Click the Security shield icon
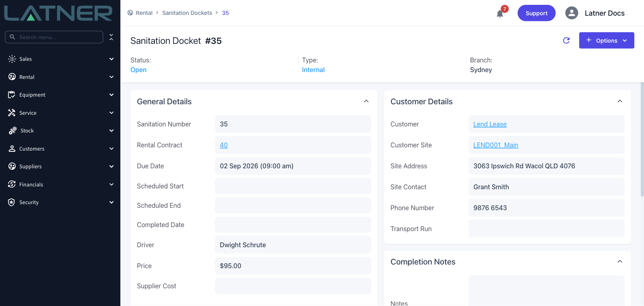The width and height of the screenshot is (644, 306). (x=12, y=202)
